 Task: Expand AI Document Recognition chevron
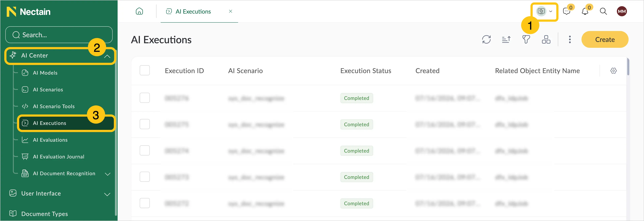point(108,174)
